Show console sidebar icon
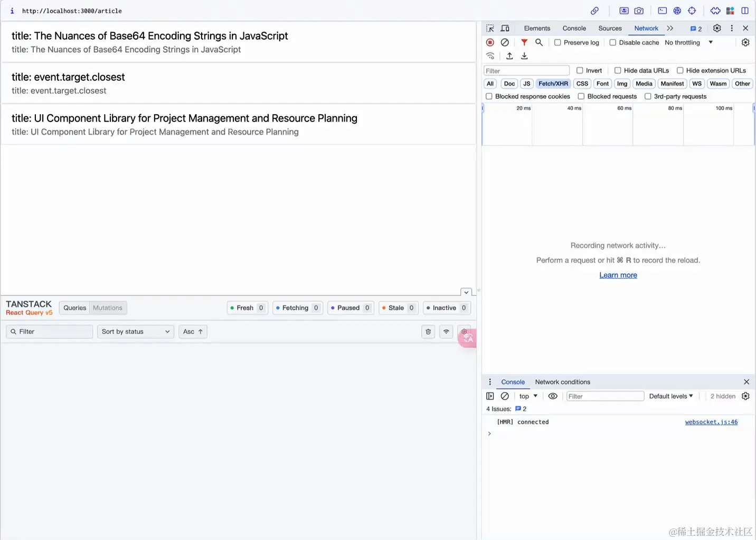This screenshot has width=756, height=540. click(x=490, y=396)
